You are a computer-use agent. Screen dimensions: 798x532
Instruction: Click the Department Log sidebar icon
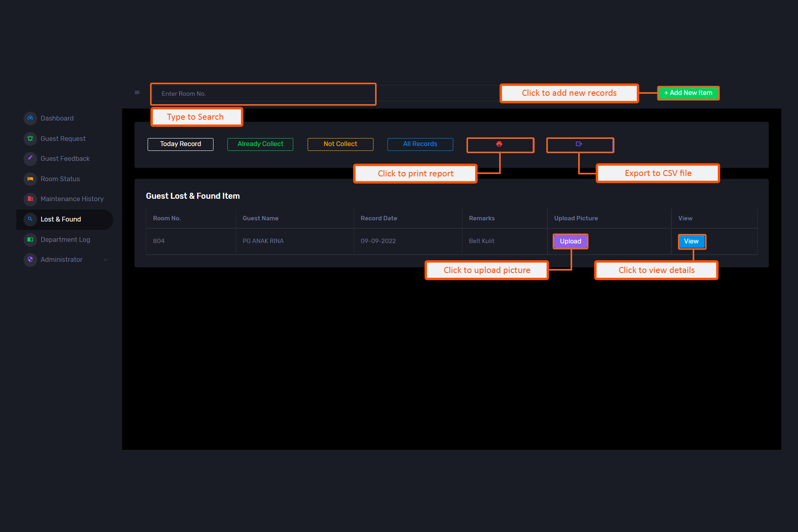(30, 239)
